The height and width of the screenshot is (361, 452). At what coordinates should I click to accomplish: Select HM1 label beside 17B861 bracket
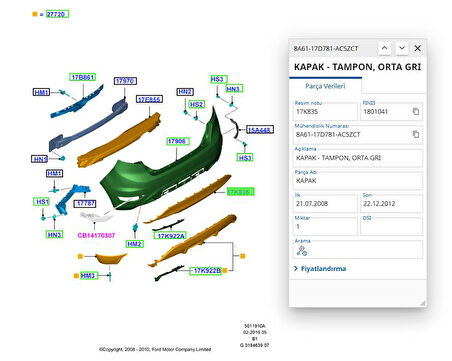[41, 92]
